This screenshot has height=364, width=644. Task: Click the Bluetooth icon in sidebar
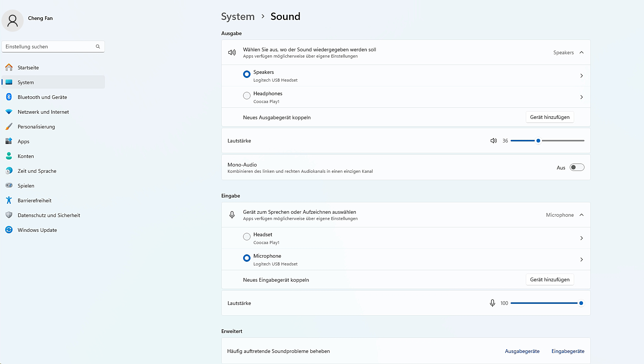pos(9,97)
